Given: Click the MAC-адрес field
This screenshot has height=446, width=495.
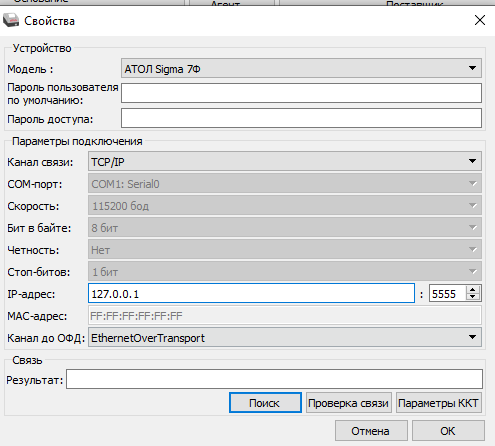Looking at the screenshot, I should [x=285, y=316].
